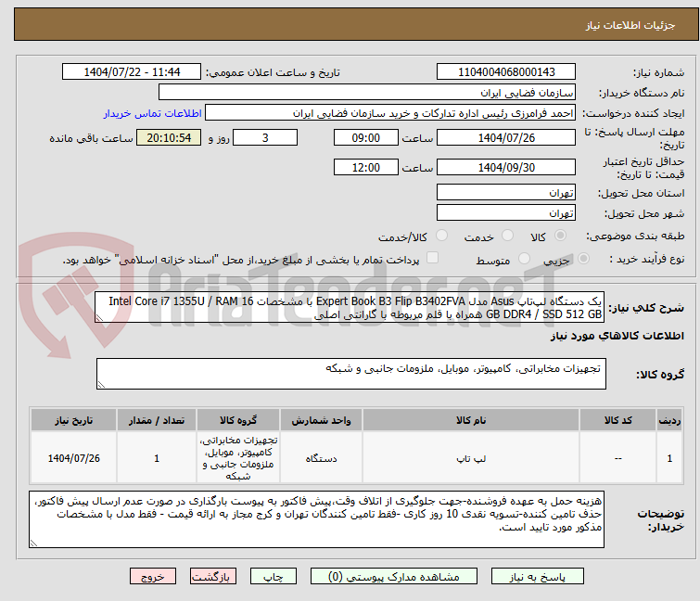Click the پاسخ به نیاز button
This screenshot has height=601, width=700.
[x=537, y=577]
